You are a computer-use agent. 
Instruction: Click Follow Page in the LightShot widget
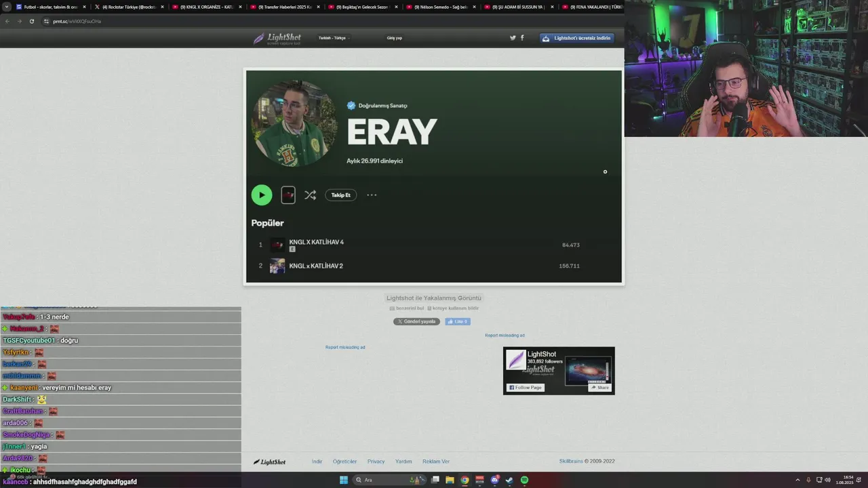click(x=526, y=388)
